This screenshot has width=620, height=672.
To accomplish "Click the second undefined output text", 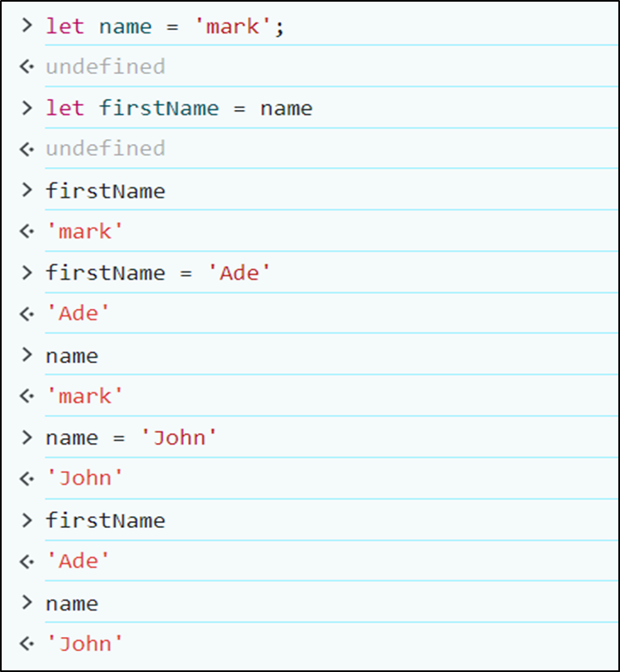I will 105,149.
